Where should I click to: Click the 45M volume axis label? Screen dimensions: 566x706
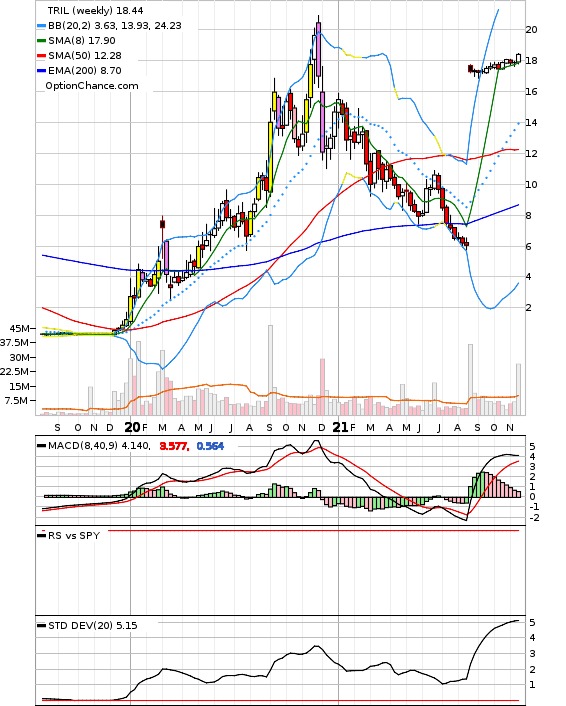[19, 328]
